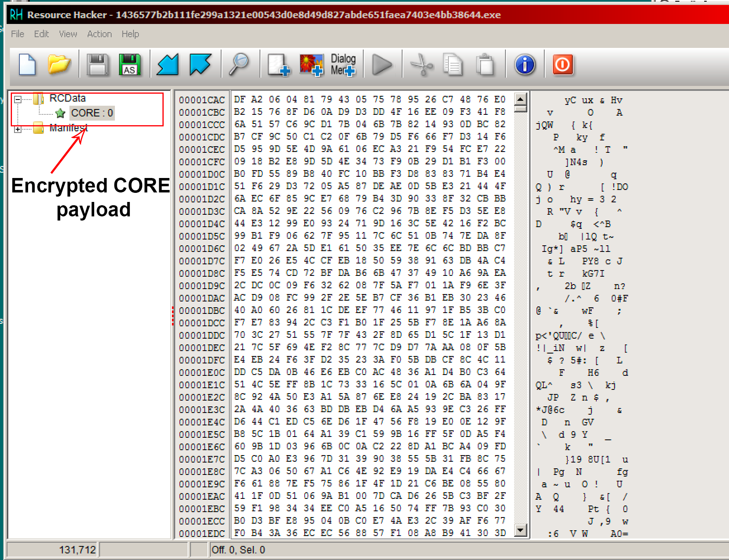Click the Cut scissors icon
The image size is (729, 560).
coord(422,65)
